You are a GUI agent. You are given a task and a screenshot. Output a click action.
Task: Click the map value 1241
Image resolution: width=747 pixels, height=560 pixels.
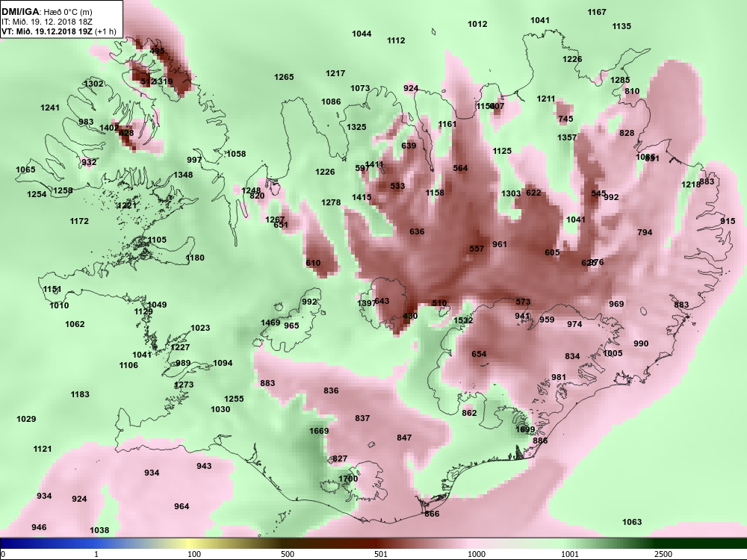pyautogui.click(x=50, y=108)
